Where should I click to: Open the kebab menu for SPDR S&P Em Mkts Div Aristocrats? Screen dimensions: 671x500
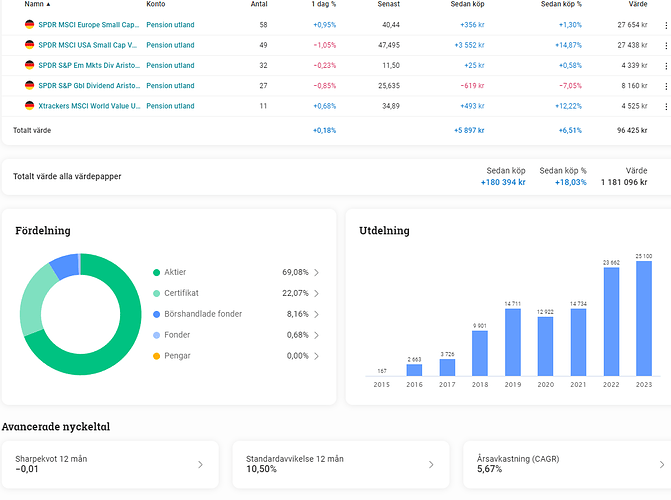coord(666,66)
